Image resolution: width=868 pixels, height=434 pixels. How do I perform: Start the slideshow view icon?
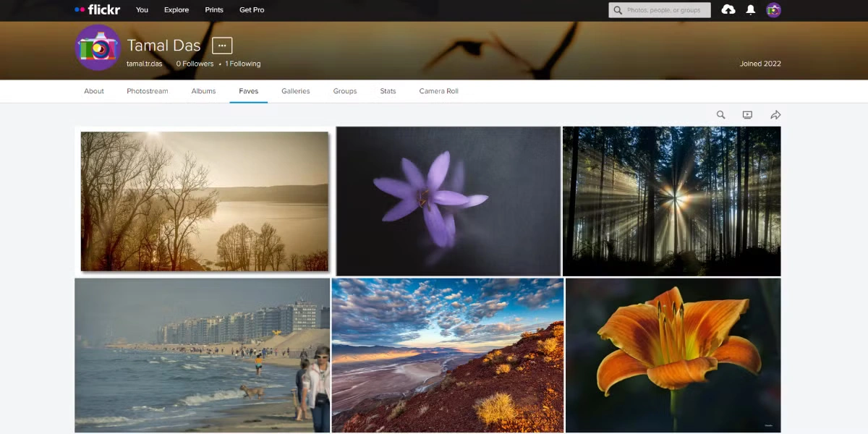(x=747, y=115)
